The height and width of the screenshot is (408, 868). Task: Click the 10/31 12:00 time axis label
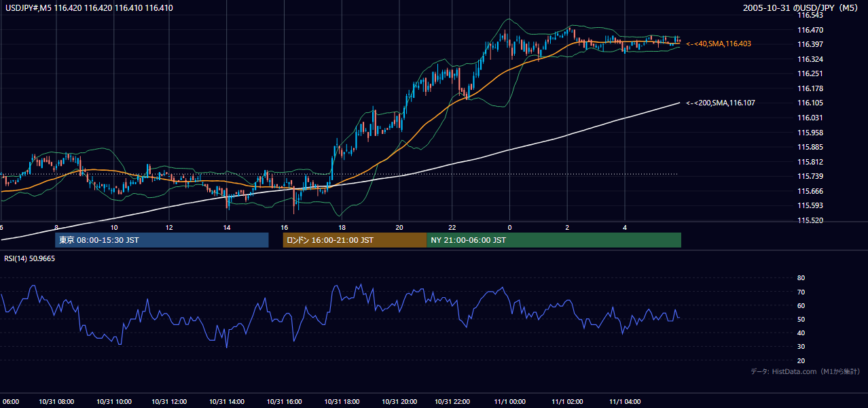(170, 401)
